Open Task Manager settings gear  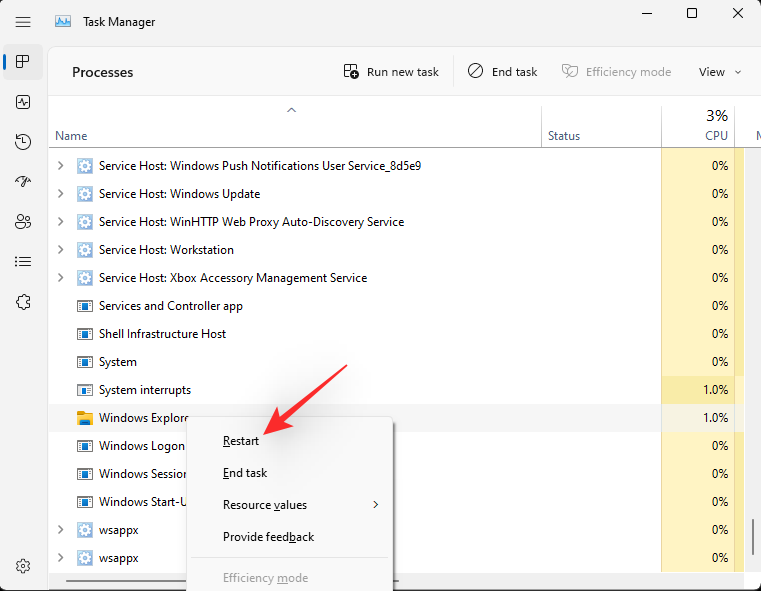(x=23, y=566)
